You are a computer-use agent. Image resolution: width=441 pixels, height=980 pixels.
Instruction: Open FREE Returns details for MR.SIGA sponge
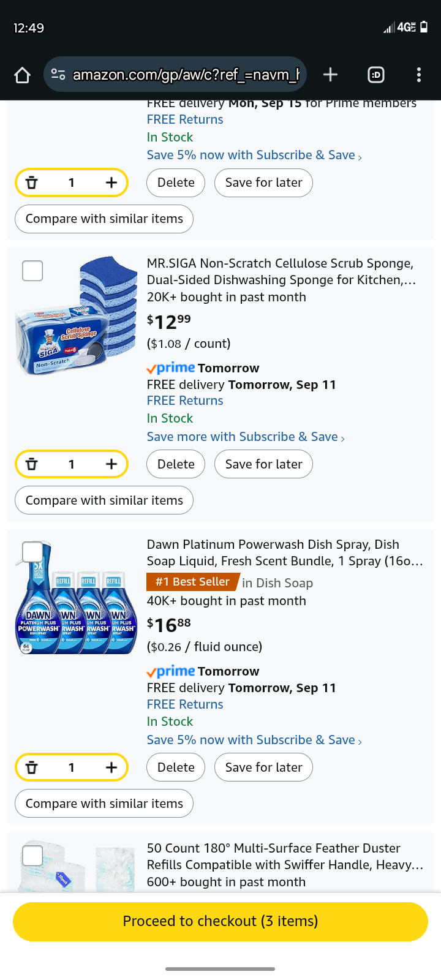[x=185, y=401]
